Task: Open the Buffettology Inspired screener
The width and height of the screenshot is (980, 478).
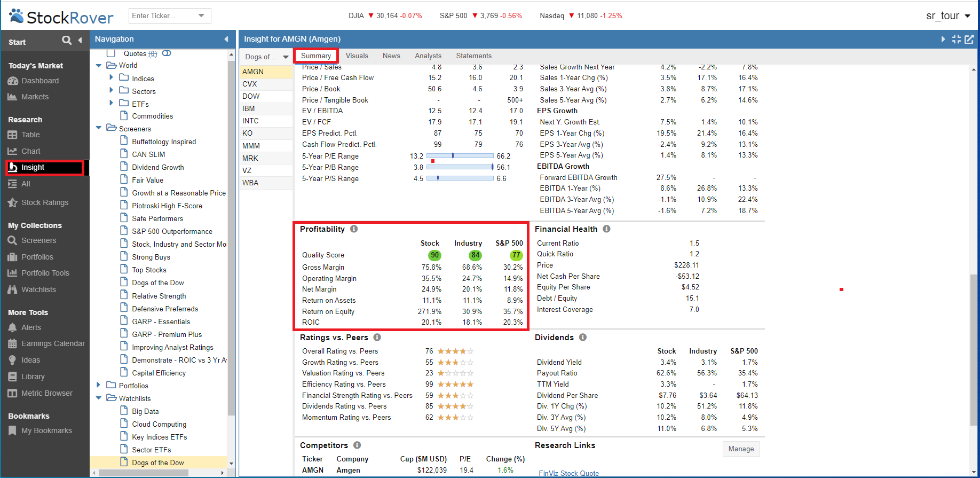Action: point(164,142)
